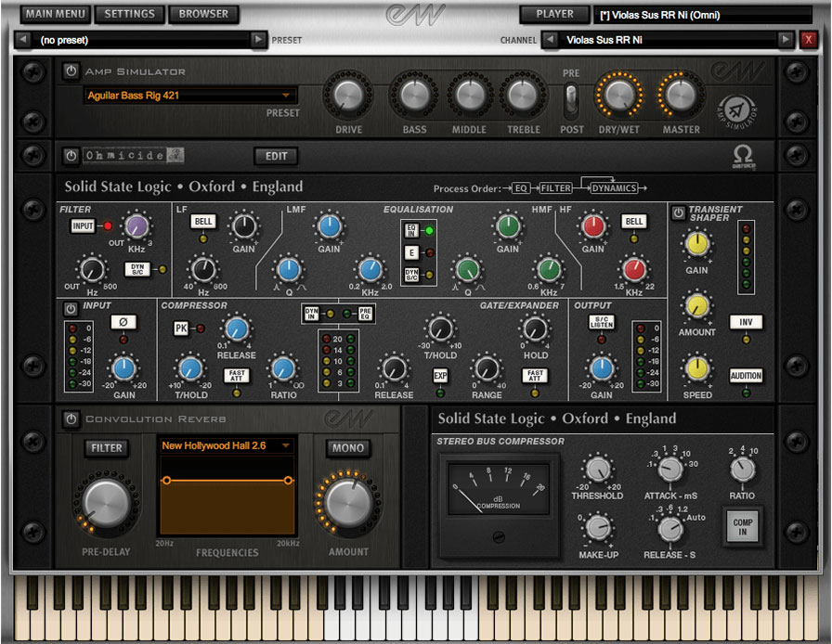This screenshot has width=832, height=644.
Task: Click the compressor FAST ATT button
Action: 237,376
